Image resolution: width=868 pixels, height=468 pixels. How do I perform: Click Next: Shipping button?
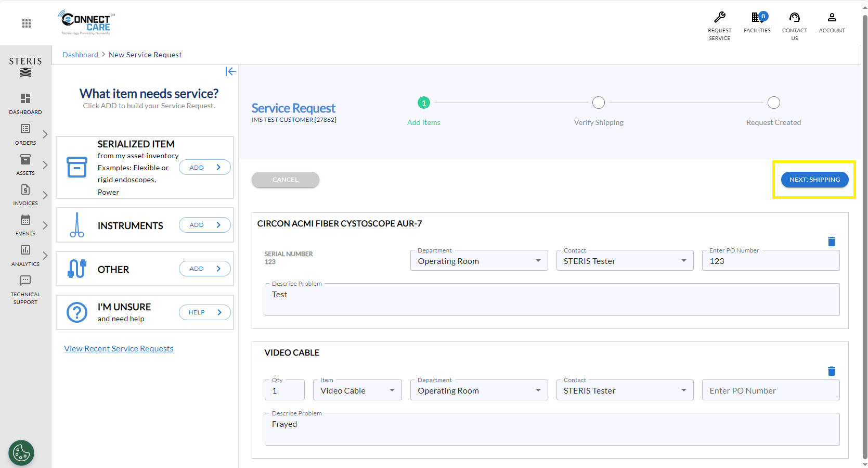[x=814, y=180]
